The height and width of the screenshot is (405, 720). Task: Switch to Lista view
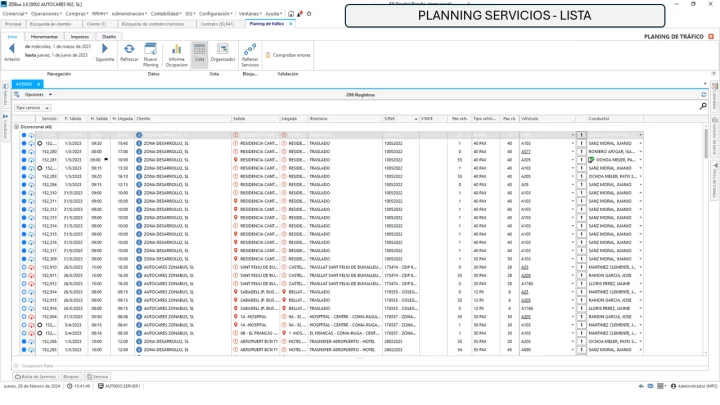199,51
